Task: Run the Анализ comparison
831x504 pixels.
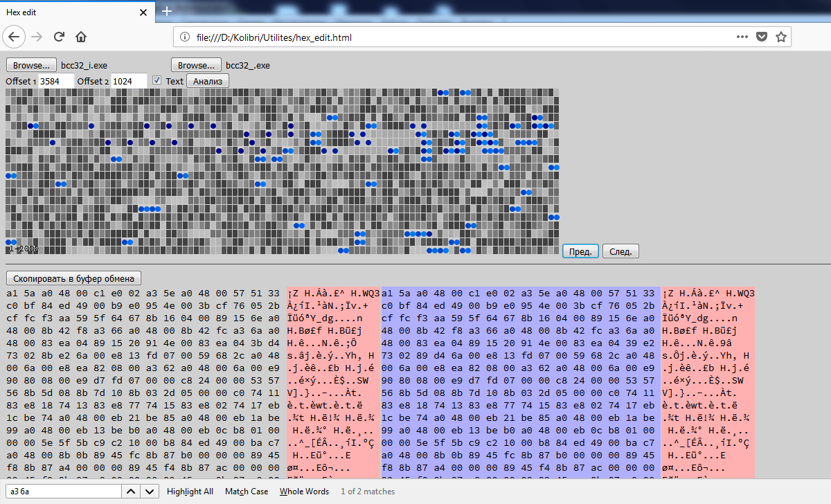Action: coord(207,81)
